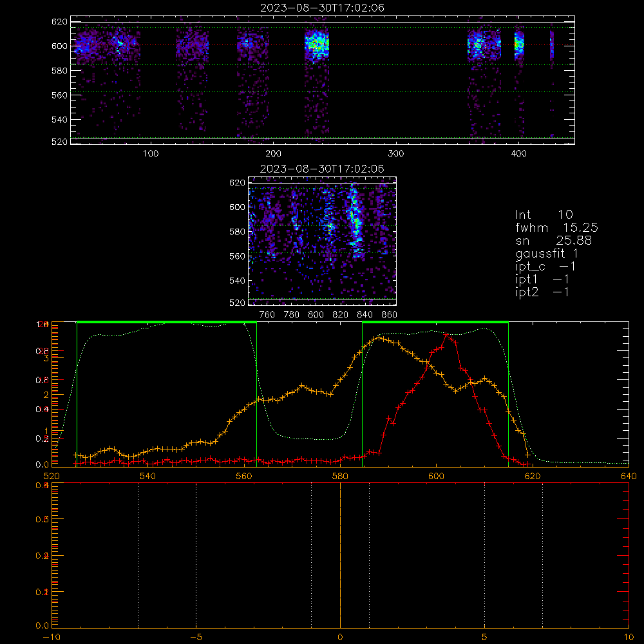Click the right thick green bar atop profile plot
The height and width of the screenshot is (644, 644).
coord(435,322)
